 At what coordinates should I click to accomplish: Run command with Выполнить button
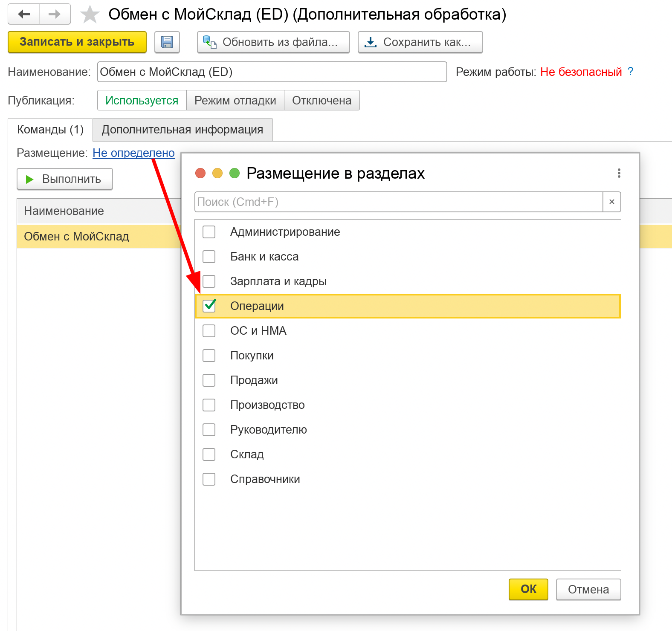point(65,179)
